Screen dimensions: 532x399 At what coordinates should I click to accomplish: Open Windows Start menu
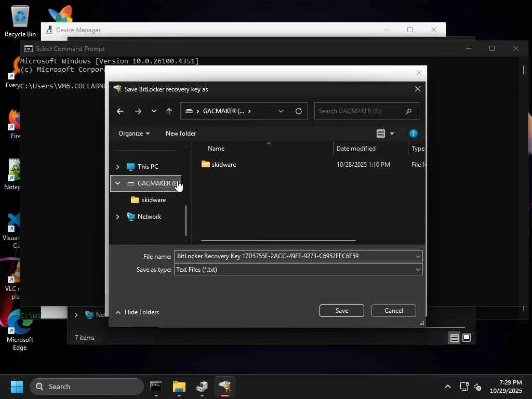(17, 387)
